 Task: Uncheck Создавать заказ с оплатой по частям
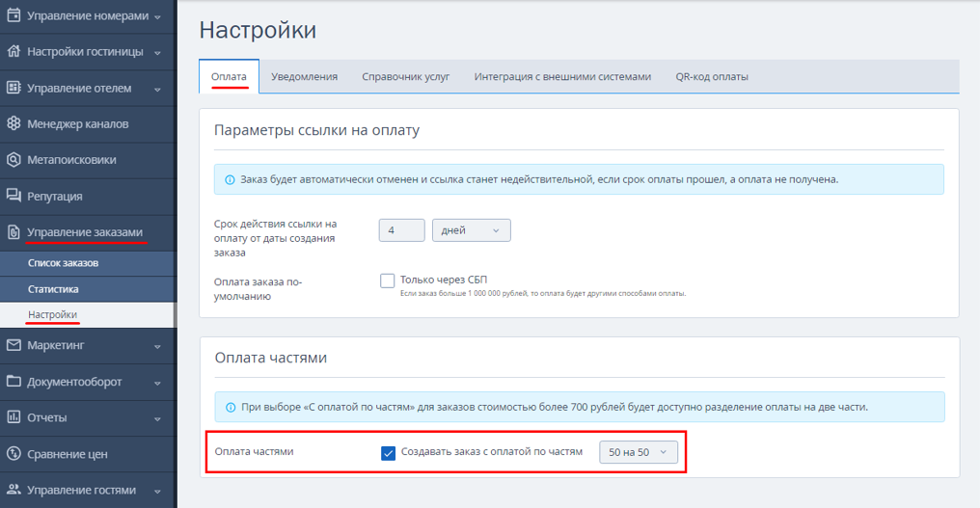(x=388, y=453)
